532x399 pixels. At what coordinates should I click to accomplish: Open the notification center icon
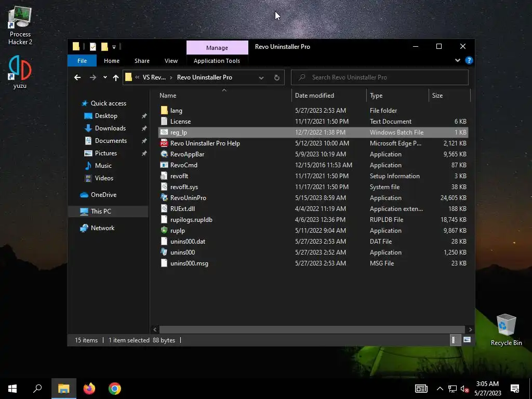point(515,389)
